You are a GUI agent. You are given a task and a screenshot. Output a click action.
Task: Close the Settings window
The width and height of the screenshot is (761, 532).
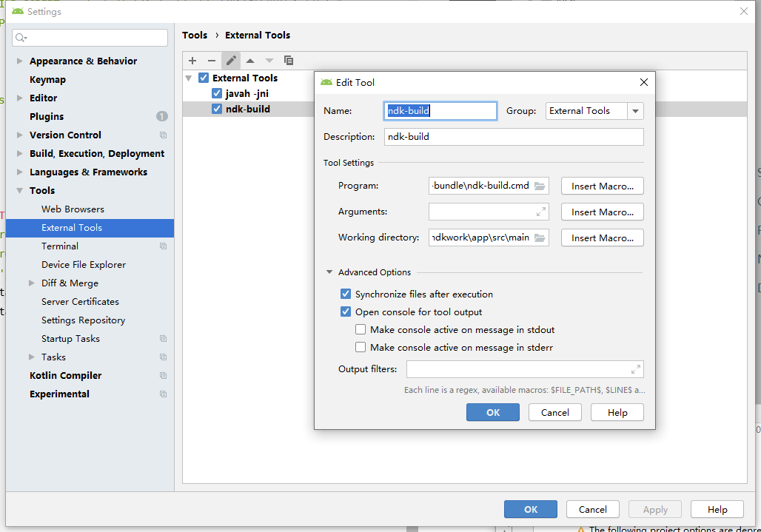click(744, 11)
